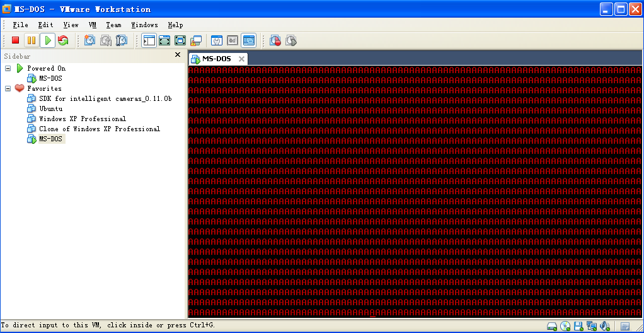Suspend the VM with the pause icon
Image resolution: width=644 pixels, height=333 pixels.
(x=32, y=40)
